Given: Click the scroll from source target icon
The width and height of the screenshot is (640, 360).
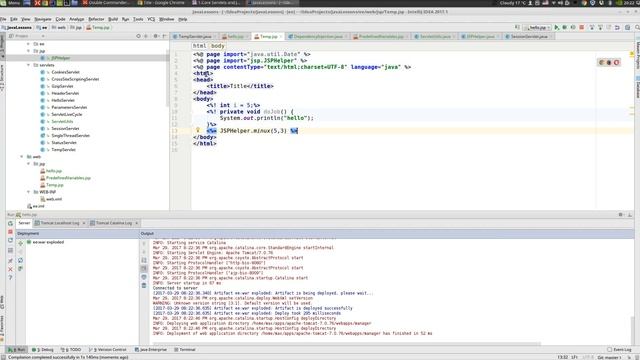Looking at the screenshot, I should click(x=138, y=36).
